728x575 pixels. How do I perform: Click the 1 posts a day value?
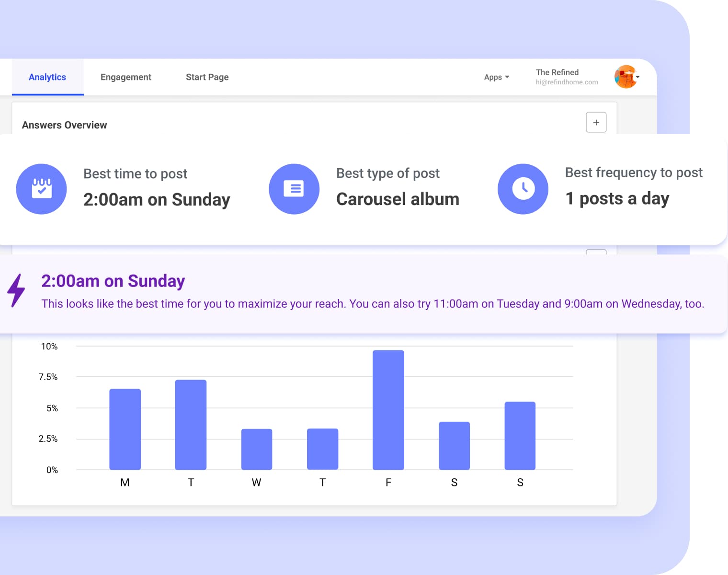[617, 198]
